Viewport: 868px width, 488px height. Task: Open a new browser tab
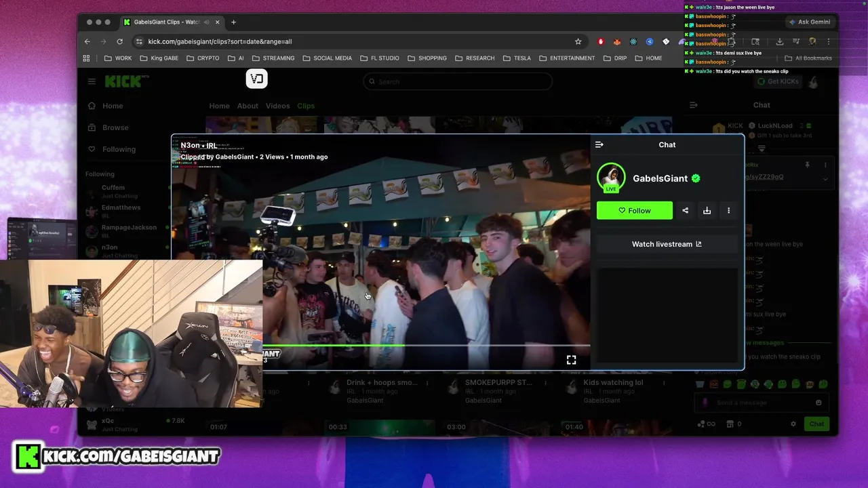click(x=233, y=22)
